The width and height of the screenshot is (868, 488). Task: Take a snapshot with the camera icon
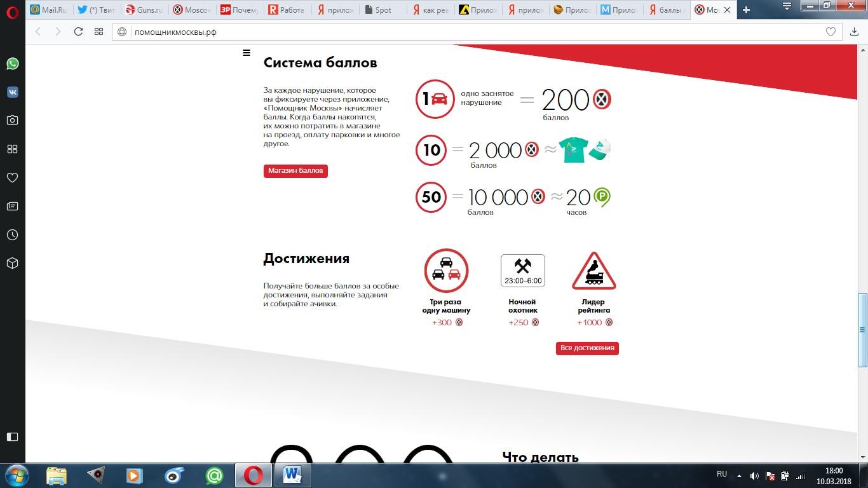pyautogui.click(x=12, y=120)
